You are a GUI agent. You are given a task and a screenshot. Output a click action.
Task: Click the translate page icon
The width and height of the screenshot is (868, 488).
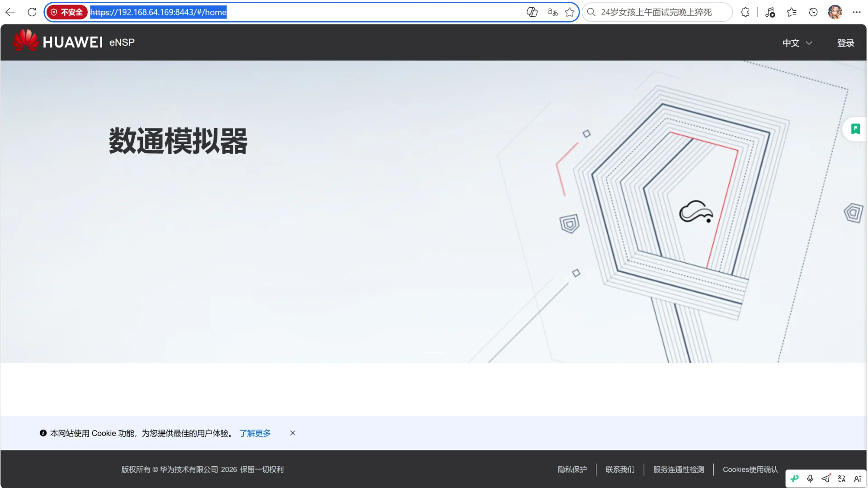(x=552, y=12)
